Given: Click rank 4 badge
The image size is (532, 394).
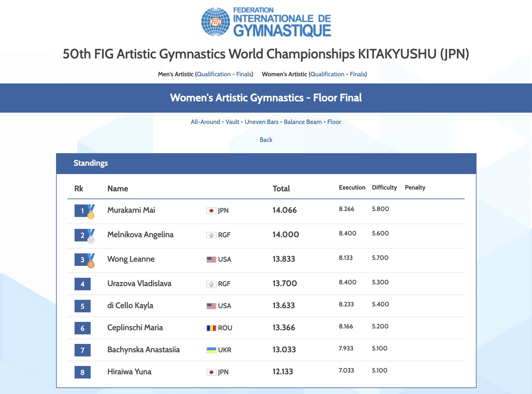Looking at the screenshot, I should click(x=83, y=284).
